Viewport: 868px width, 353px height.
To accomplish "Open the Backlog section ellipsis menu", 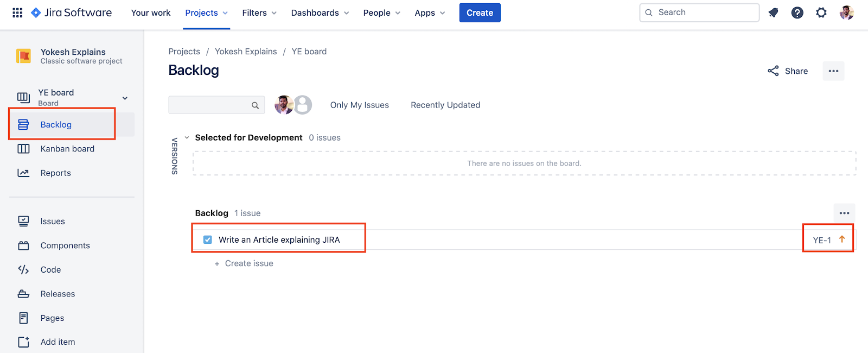I will 844,213.
